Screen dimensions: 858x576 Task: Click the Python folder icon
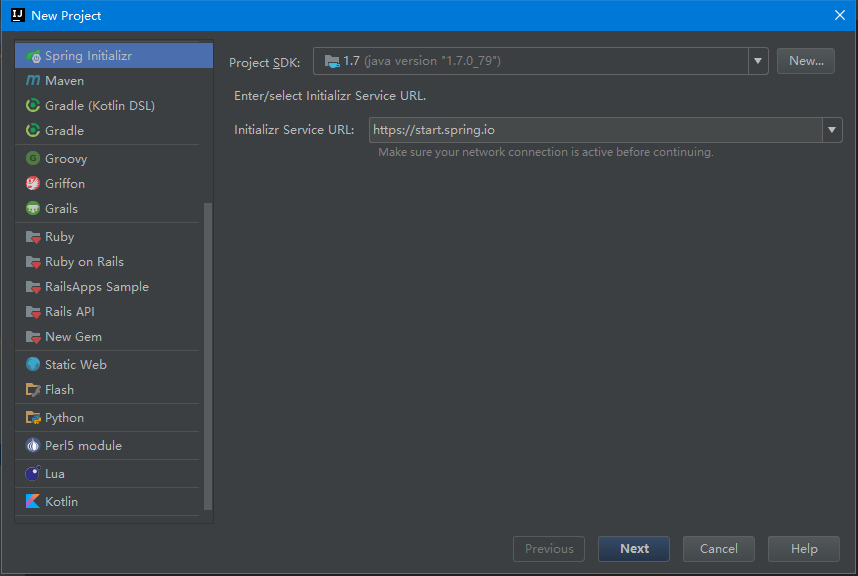33,417
